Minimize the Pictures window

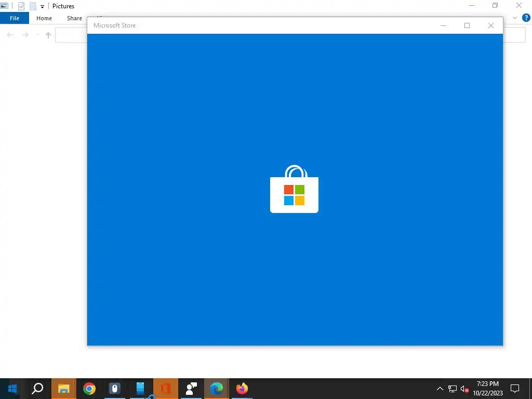click(x=472, y=5)
